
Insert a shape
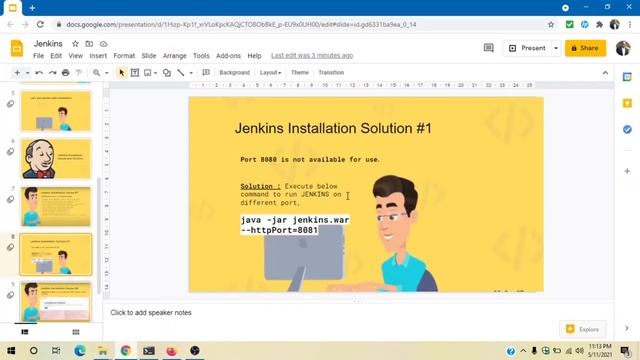[167, 73]
